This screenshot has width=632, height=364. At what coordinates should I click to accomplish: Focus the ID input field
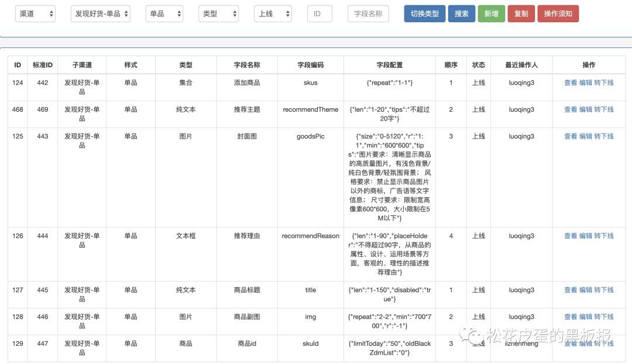(320, 13)
